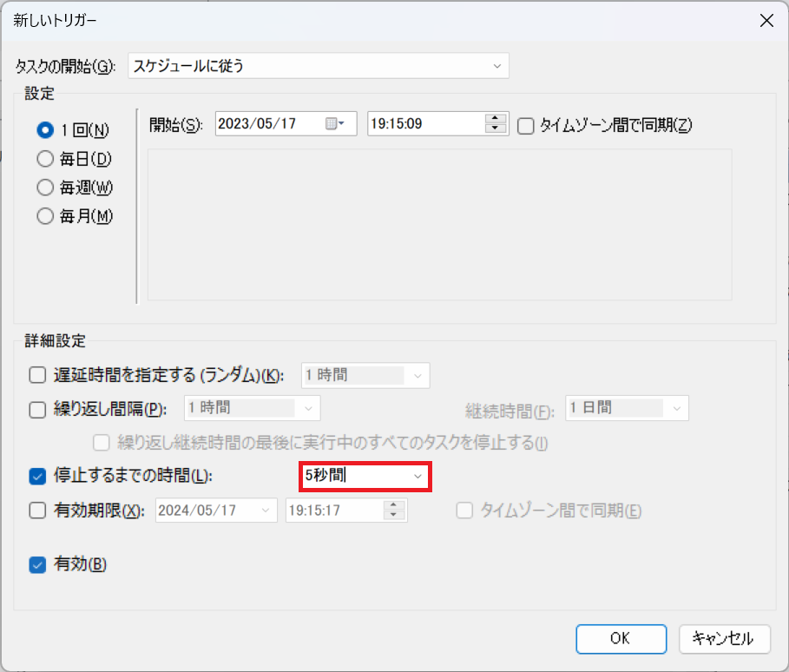
Task: Open タスクの開始 dropdown showing スケジュールに従う
Action: point(319,66)
